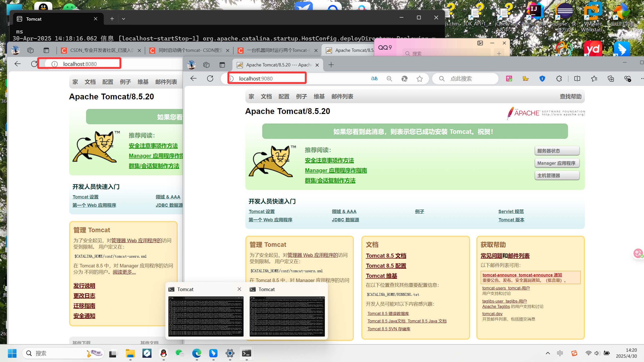Open vertical tab actions menu in front browser
This screenshot has height=362, width=644.
point(222,65)
